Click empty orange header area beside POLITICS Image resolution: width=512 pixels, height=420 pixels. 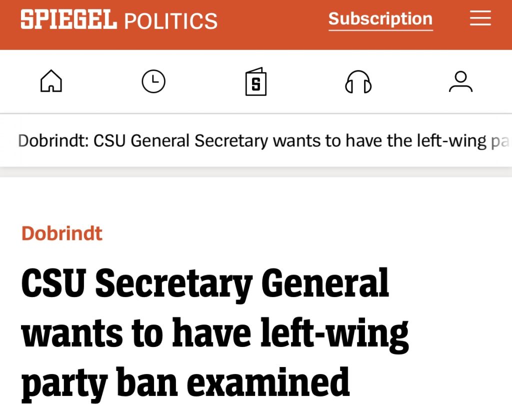[x=272, y=21]
